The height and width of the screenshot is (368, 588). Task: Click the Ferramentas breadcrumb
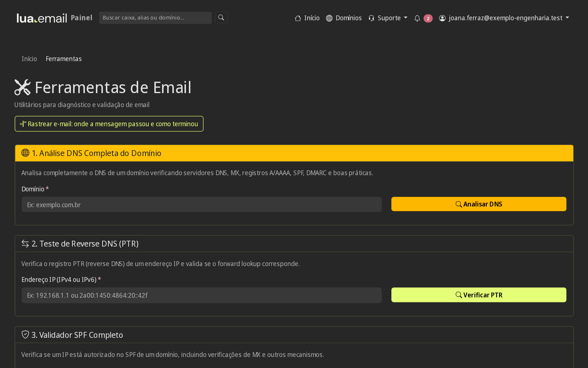pos(64,59)
